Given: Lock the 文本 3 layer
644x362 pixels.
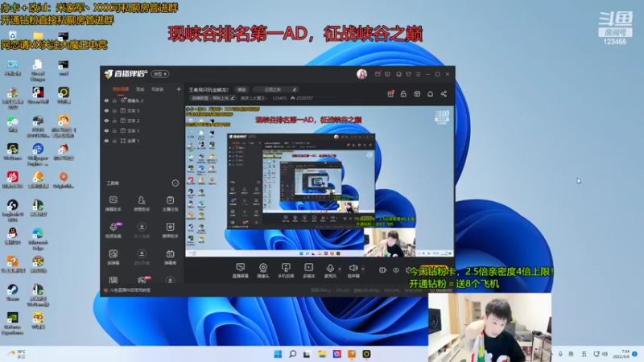Looking at the screenshot, I should 114,111.
